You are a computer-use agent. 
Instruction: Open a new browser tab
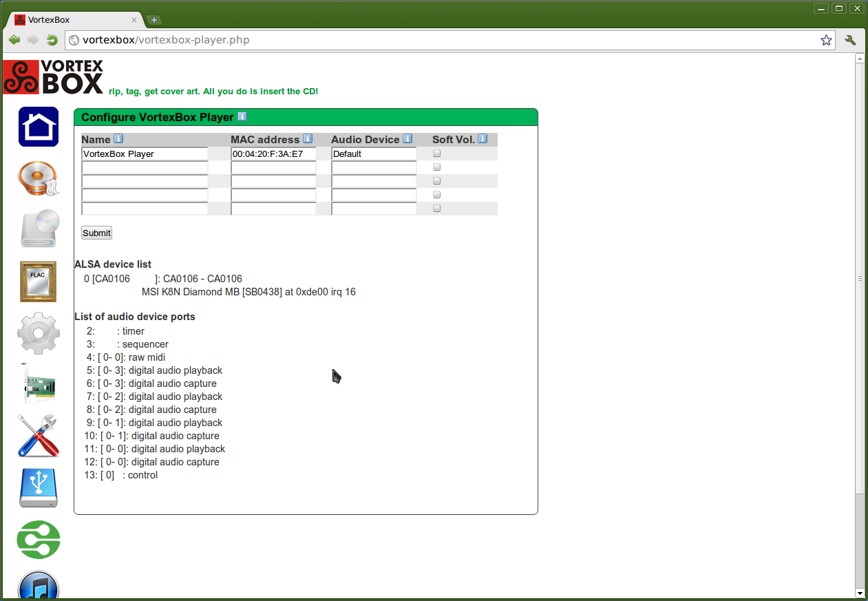pos(154,20)
